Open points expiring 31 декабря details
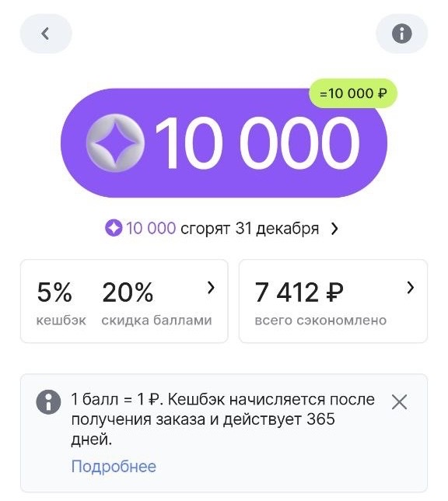Viewport: 448px width, 501px height. click(x=222, y=229)
